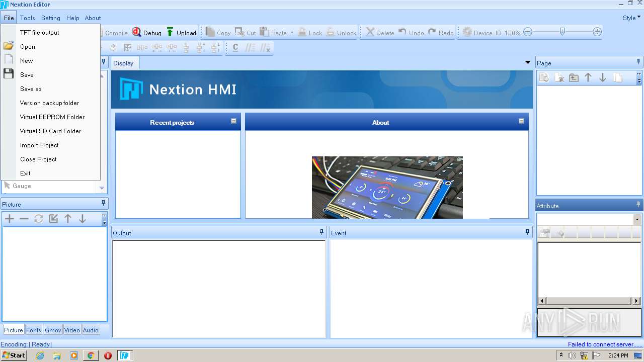Viewport: 644px width, 362px height.
Task: Click the Cut toolbar button
Action: tap(246, 33)
